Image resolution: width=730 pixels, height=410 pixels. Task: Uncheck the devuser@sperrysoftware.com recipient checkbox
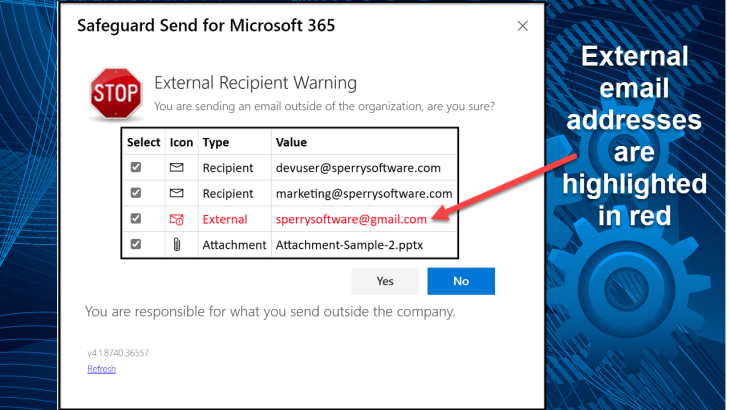(136, 168)
